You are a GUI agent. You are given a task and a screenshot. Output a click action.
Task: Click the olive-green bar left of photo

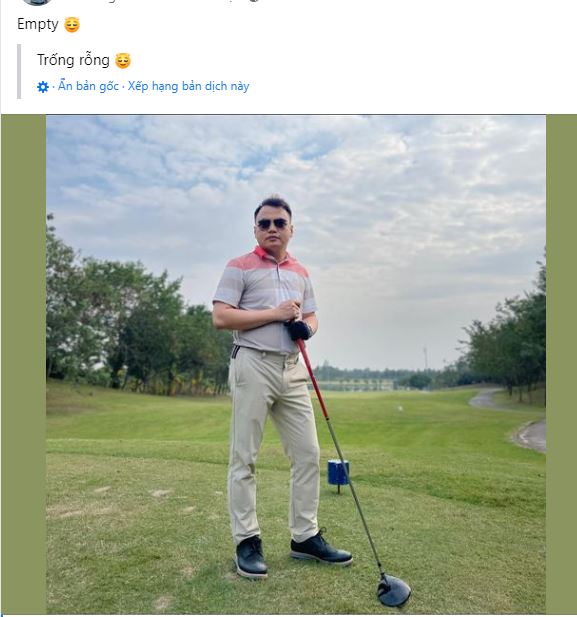point(24,364)
